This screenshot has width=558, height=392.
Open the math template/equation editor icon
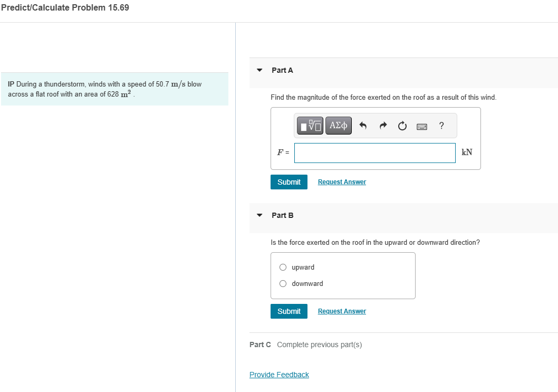[310, 126]
